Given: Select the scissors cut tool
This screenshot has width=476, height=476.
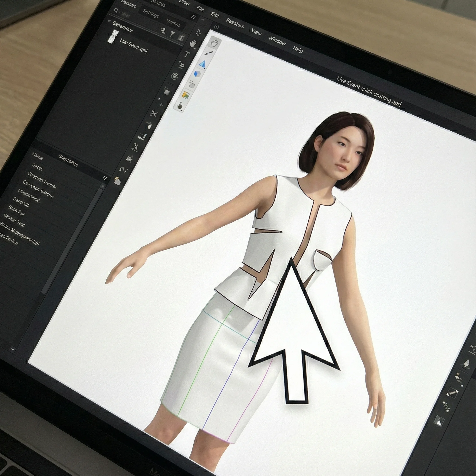Looking at the screenshot, I should [154, 114].
